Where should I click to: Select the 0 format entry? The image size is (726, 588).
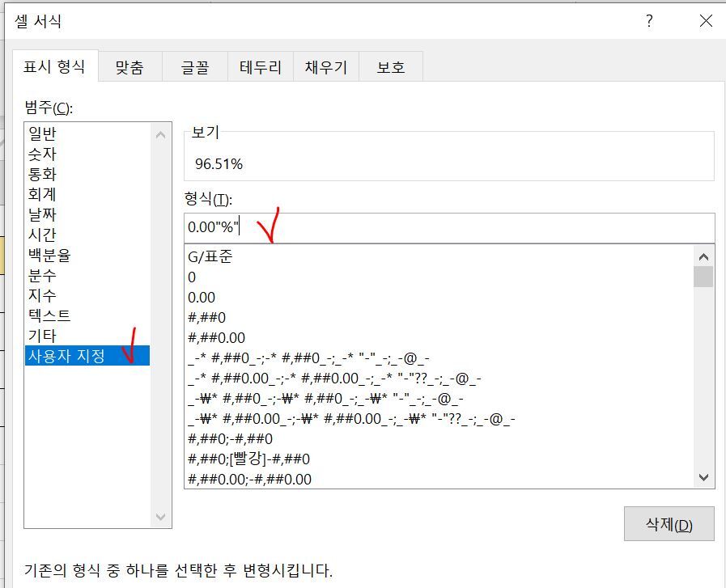tap(439, 277)
